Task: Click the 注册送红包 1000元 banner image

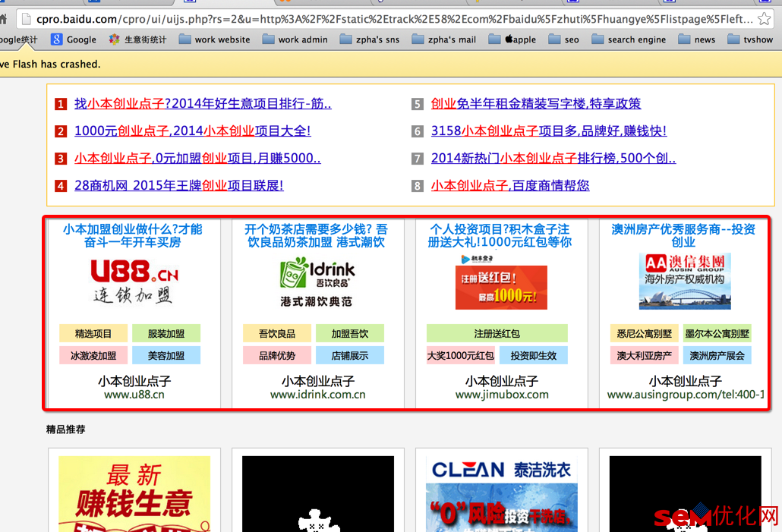Action: 501,283
